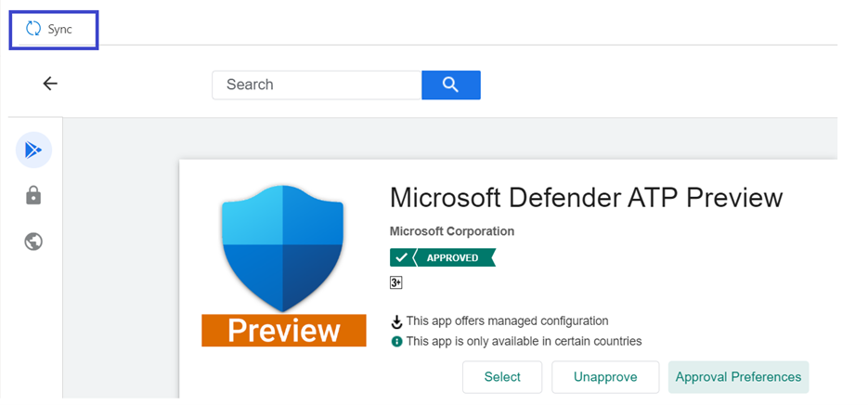868x405 pixels.
Task: Open the Play Store section in sidebar
Action: click(33, 150)
